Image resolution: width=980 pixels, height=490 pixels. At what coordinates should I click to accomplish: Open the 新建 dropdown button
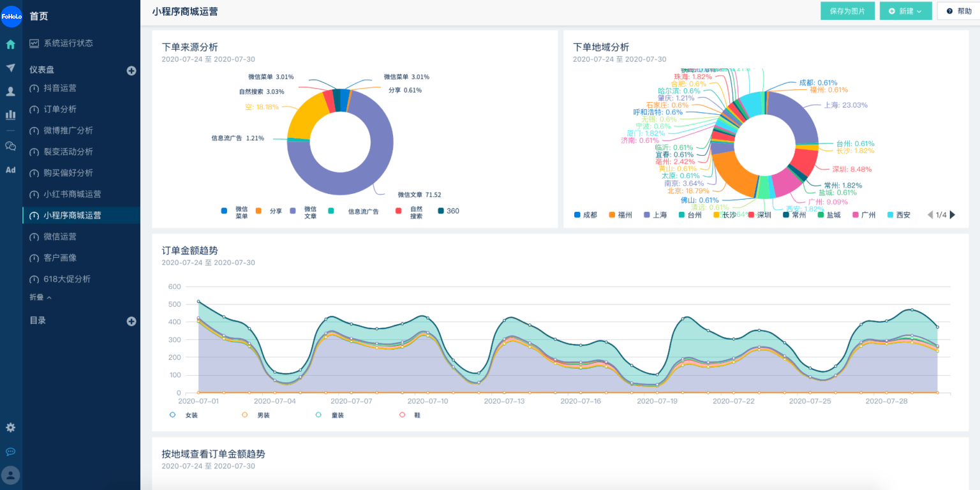(x=905, y=11)
